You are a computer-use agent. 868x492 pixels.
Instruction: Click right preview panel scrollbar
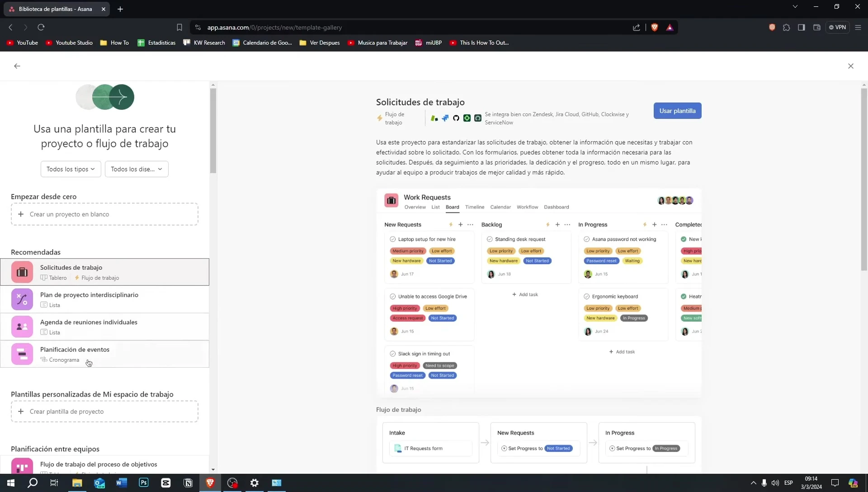coord(864,179)
